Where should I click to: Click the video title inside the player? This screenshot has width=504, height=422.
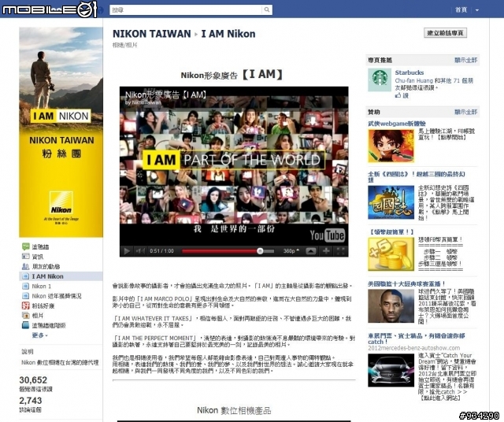pyautogui.click(x=165, y=94)
